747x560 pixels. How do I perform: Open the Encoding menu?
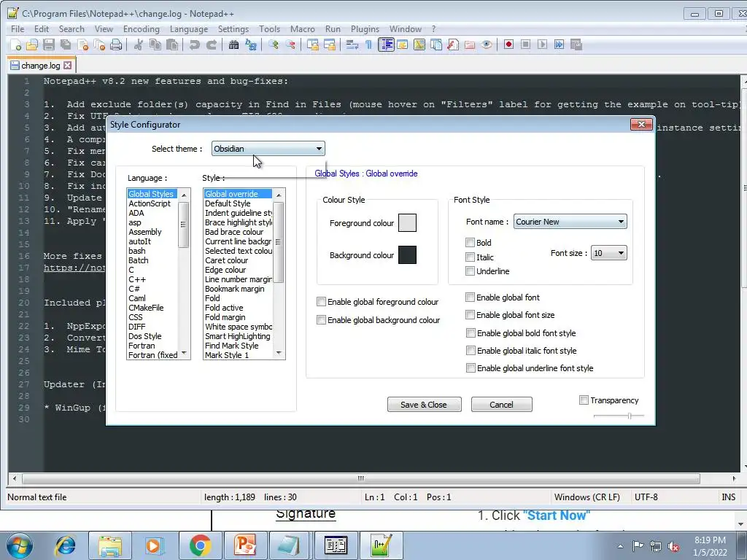point(141,29)
